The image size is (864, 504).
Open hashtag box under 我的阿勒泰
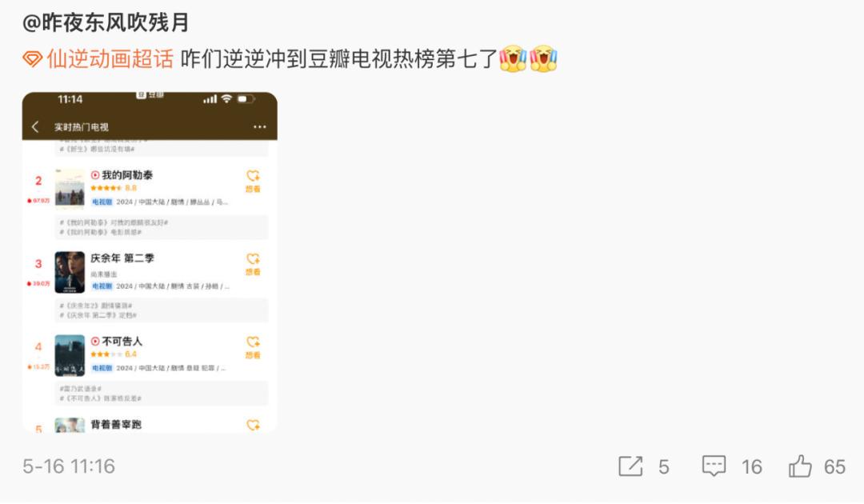(x=162, y=227)
